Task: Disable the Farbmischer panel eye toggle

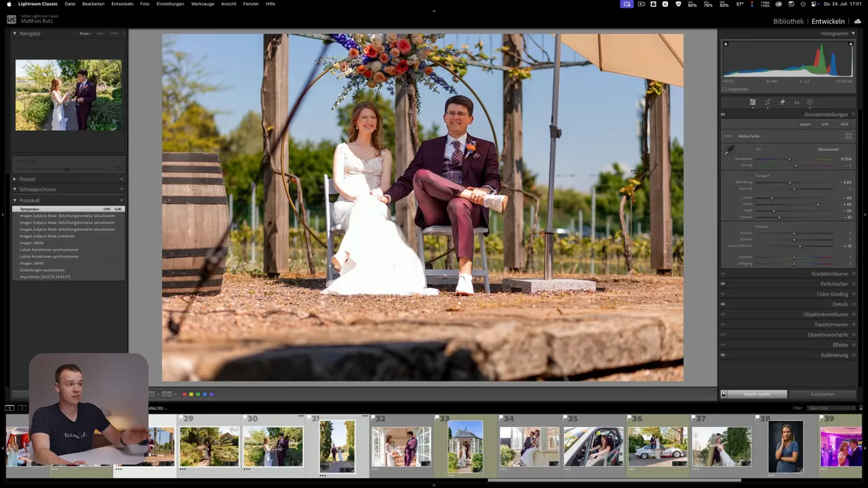Action: [x=722, y=284]
